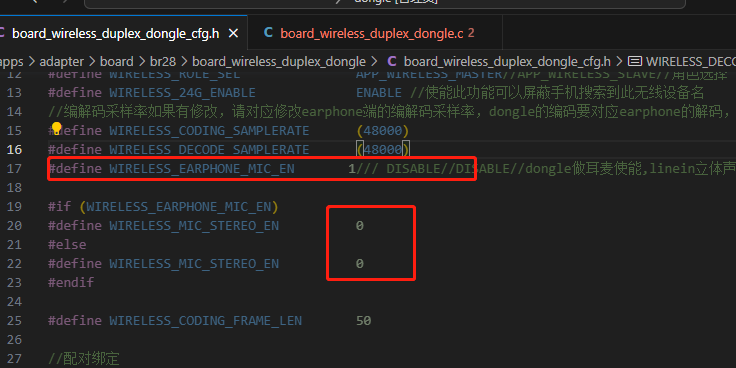Screen dimensions: 736x368
Task: Click line number 22 in the gutter
Action: [x=15, y=264]
